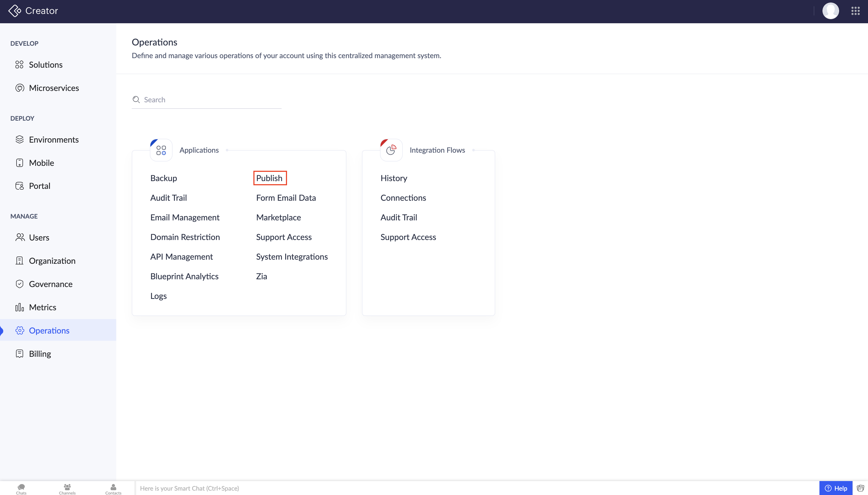Open the Publish link under Applications
Image resolution: width=868 pixels, height=495 pixels.
pyautogui.click(x=269, y=178)
